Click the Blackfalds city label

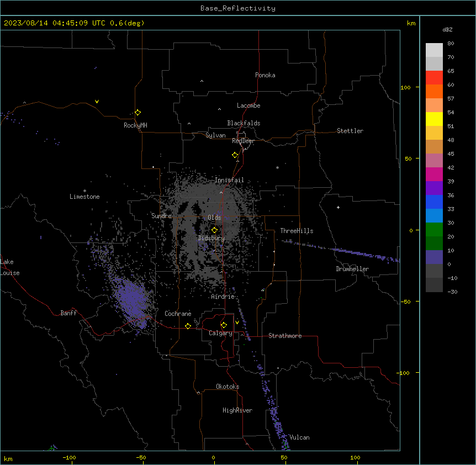(x=244, y=123)
